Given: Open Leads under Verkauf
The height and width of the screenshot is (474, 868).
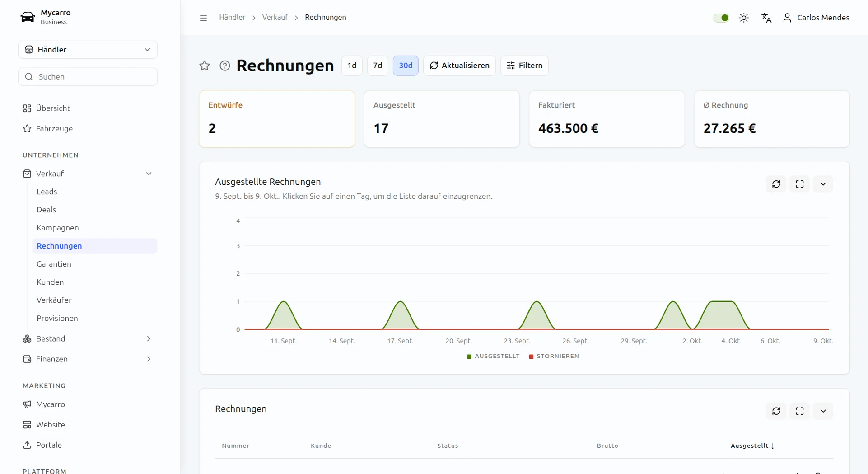Looking at the screenshot, I should 47,192.
